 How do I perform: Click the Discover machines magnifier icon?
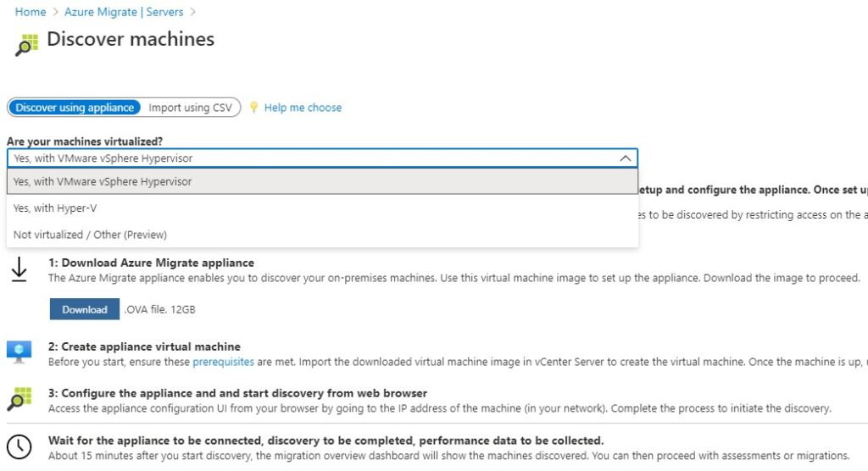click(x=26, y=45)
